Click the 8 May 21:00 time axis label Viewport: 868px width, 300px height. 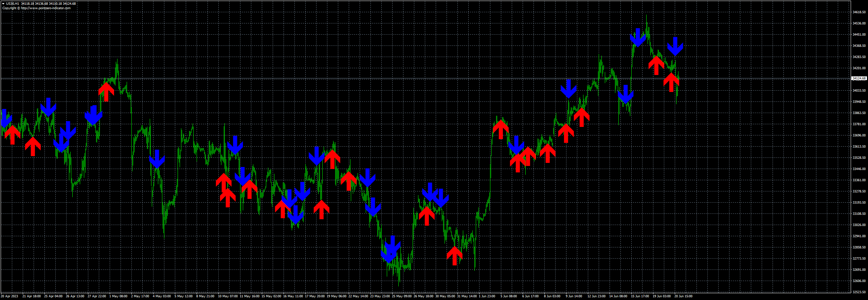205,296
